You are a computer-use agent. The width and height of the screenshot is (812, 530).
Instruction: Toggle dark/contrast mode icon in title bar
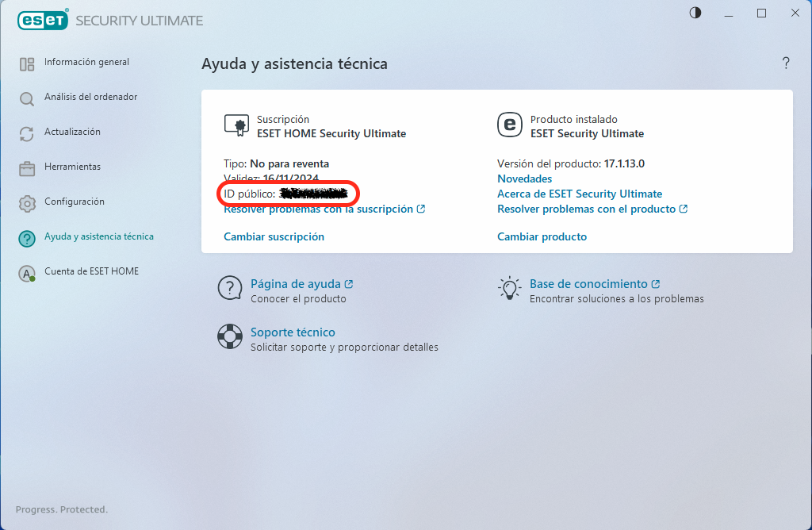click(695, 13)
